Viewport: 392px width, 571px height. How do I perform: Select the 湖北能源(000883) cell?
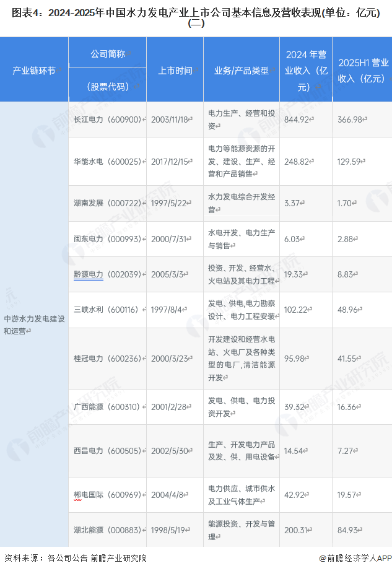[x=107, y=530]
